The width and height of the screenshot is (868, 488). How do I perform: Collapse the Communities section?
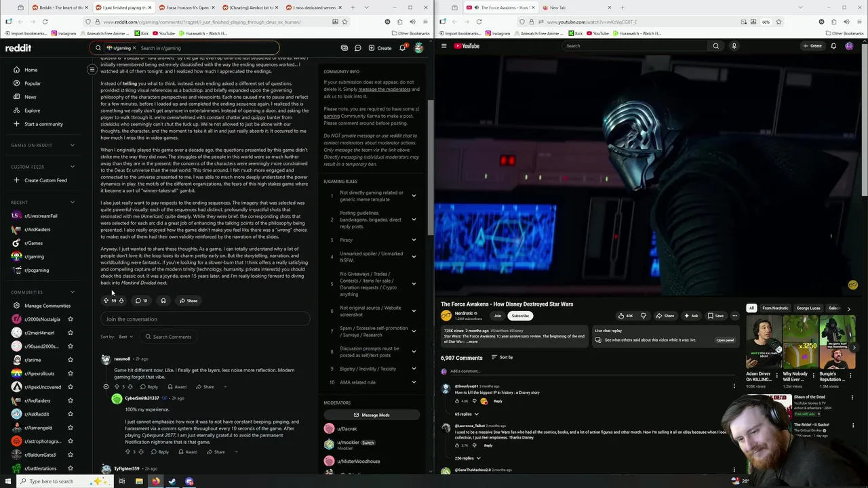(x=73, y=292)
